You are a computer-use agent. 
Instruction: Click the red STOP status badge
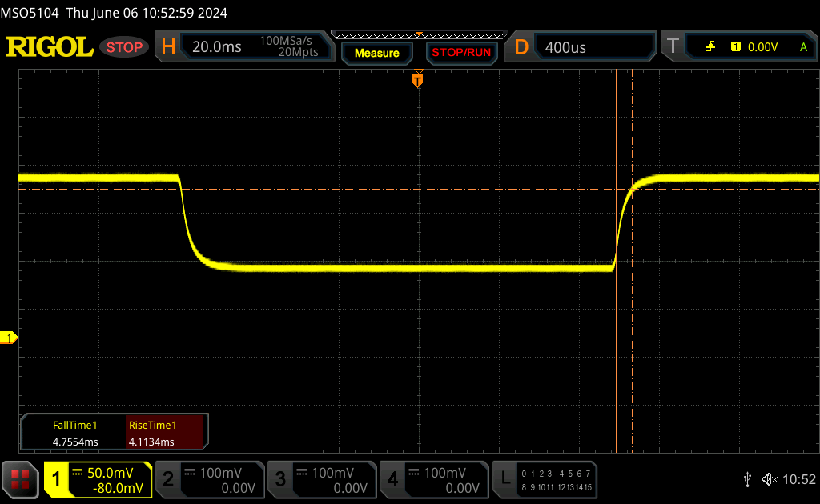point(125,47)
